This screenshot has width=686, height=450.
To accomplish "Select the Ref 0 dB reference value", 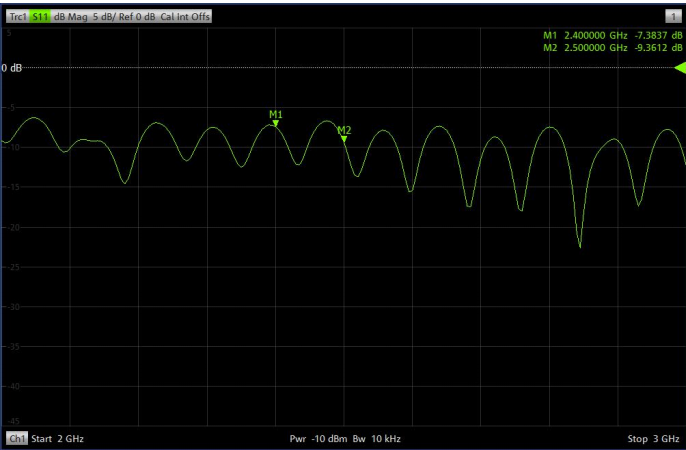I will pyautogui.click(x=137, y=17).
